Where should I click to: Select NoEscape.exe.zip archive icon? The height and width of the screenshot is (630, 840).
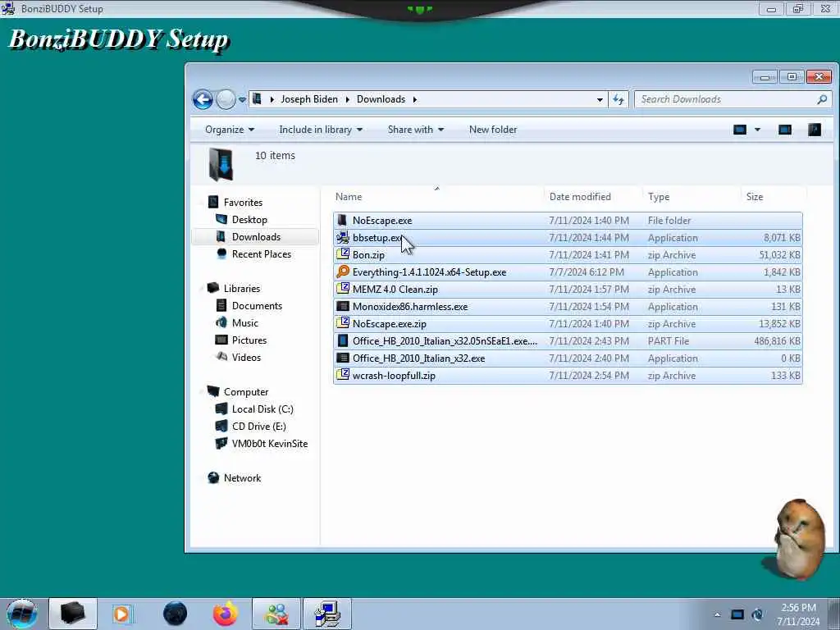pos(342,323)
